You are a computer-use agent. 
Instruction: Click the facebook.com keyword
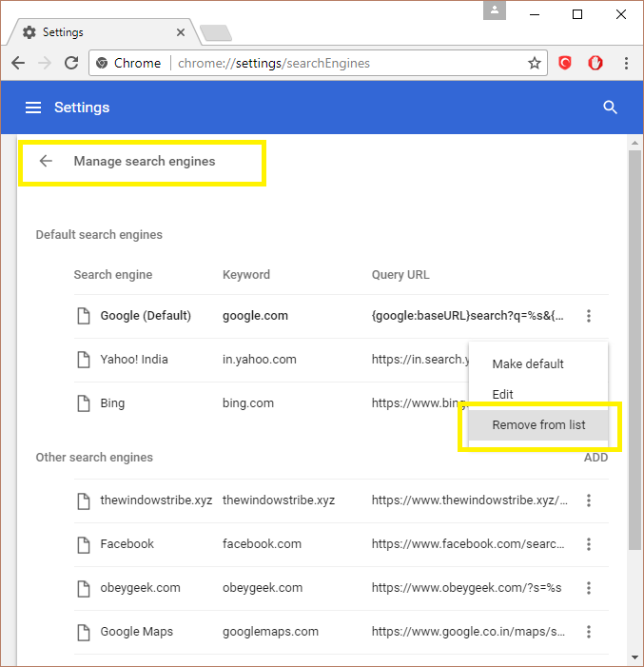tap(262, 544)
